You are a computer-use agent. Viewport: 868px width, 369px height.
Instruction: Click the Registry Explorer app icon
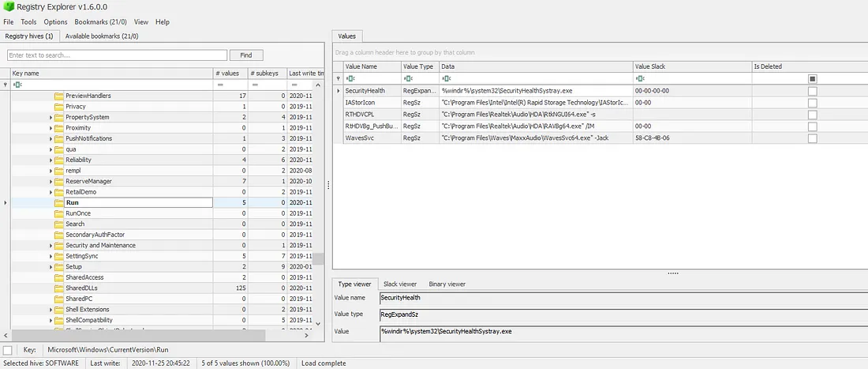click(9, 6)
